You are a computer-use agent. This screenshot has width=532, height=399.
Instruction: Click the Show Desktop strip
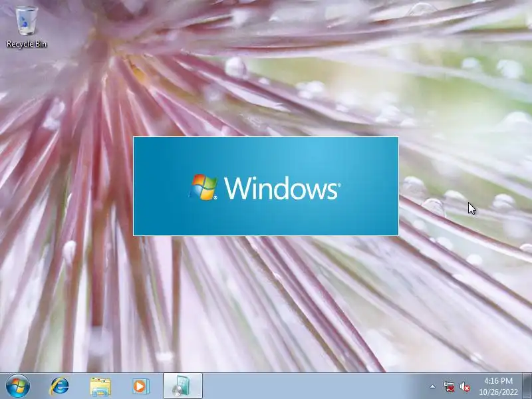coord(527,386)
